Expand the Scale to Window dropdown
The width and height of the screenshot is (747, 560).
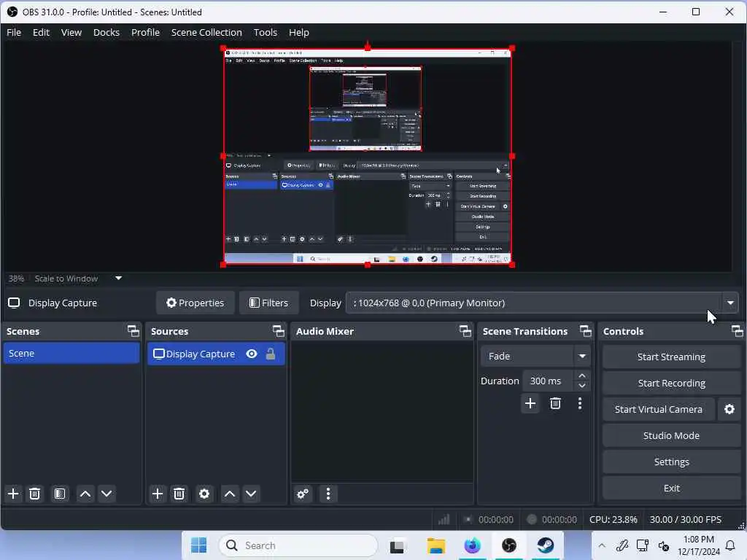coord(119,278)
